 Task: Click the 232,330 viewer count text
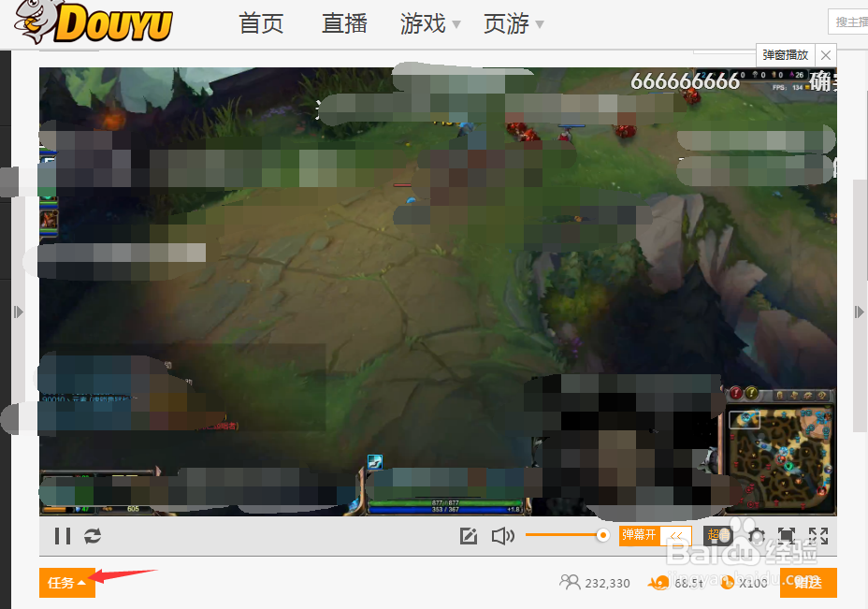pos(607,583)
